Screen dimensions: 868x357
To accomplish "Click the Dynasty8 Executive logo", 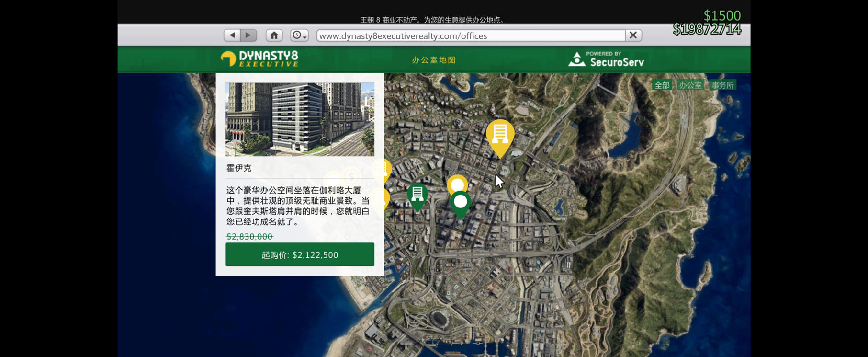I will pyautogui.click(x=259, y=58).
